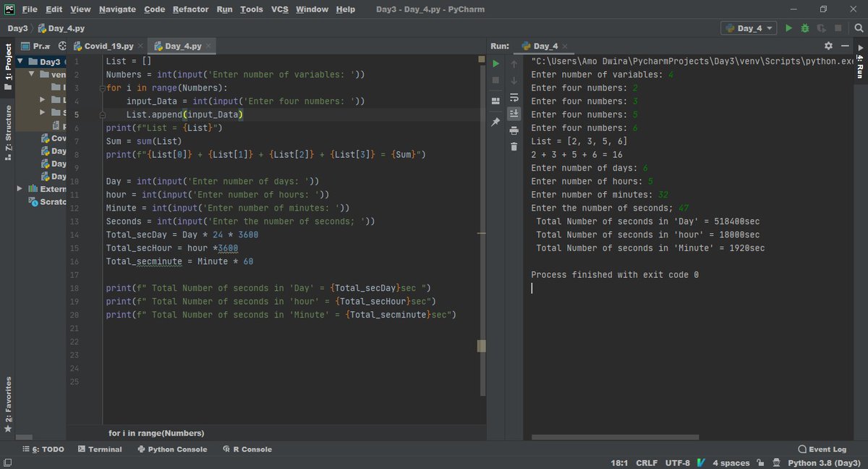Open the Terminal tool window
This screenshot has height=469, width=868.
tap(100, 449)
